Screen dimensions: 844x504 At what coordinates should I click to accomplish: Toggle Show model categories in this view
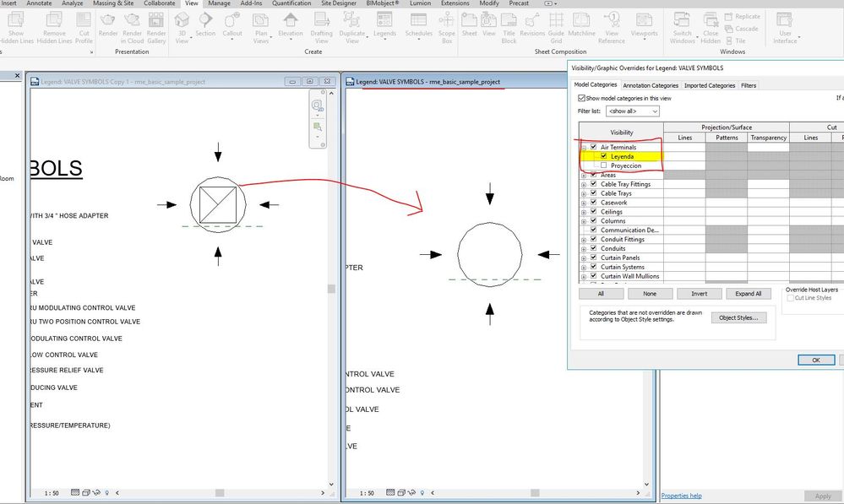pos(581,98)
